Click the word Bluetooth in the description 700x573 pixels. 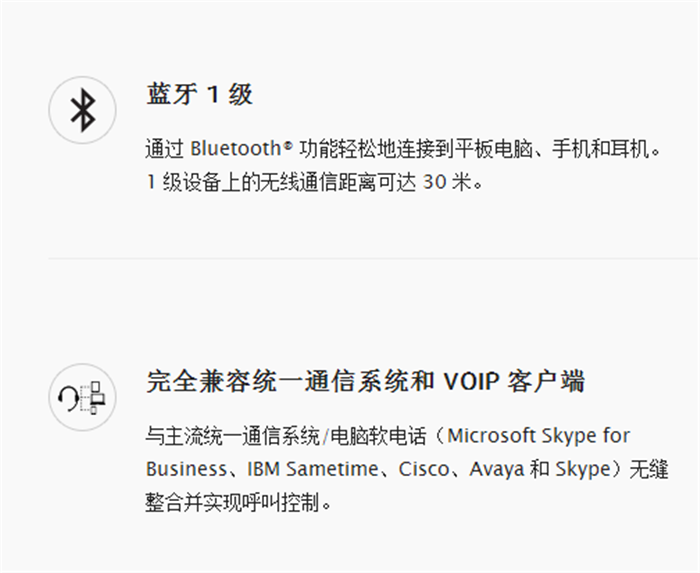pos(236,149)
